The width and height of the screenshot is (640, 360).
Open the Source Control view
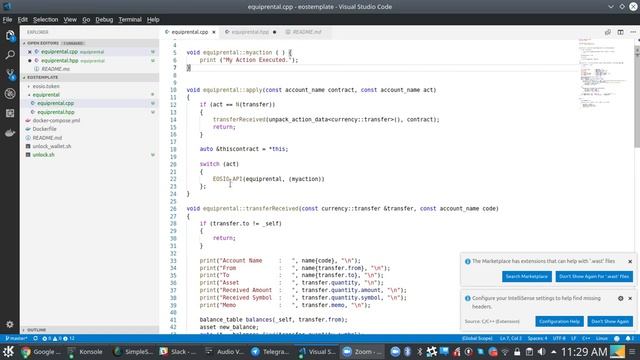pos(10,74)
